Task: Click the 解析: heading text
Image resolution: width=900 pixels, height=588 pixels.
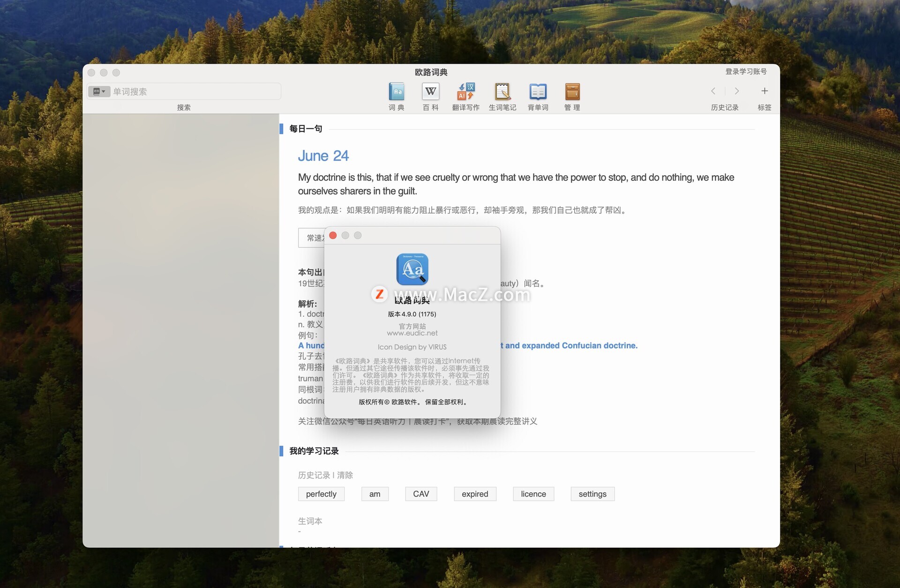Action: [x=307, y=304]
